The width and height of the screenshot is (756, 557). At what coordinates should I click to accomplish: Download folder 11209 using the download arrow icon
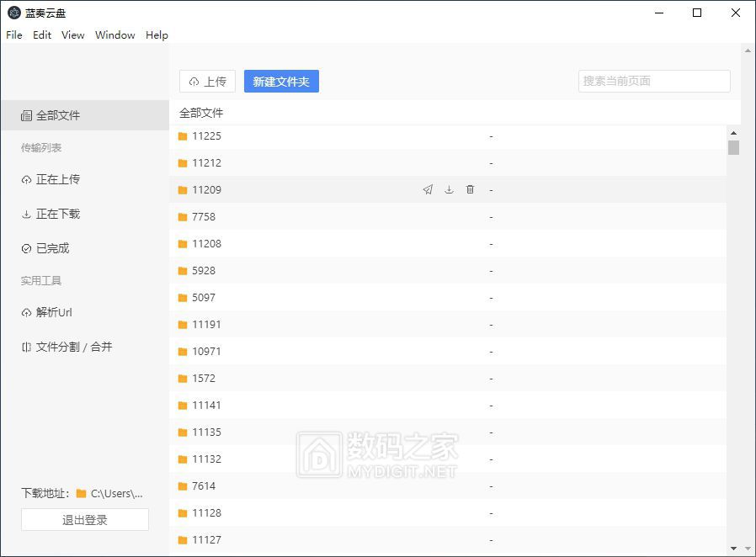pos(449,189)
